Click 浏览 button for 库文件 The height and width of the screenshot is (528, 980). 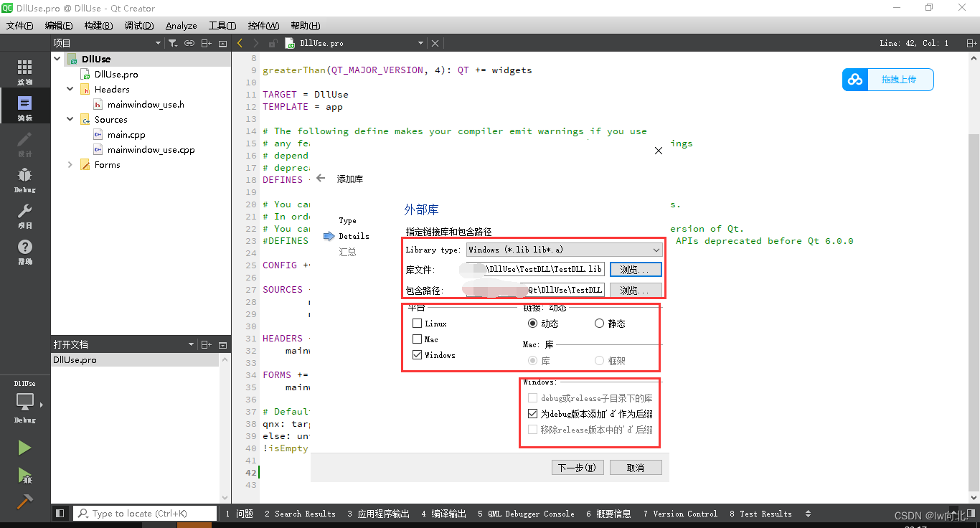tap(636, 270)
